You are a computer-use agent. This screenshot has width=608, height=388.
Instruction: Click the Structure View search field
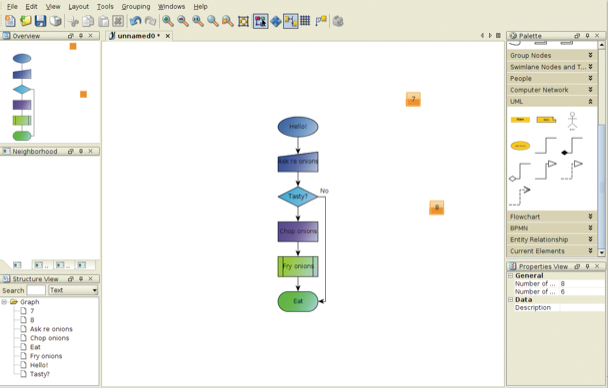pos(36,290)
